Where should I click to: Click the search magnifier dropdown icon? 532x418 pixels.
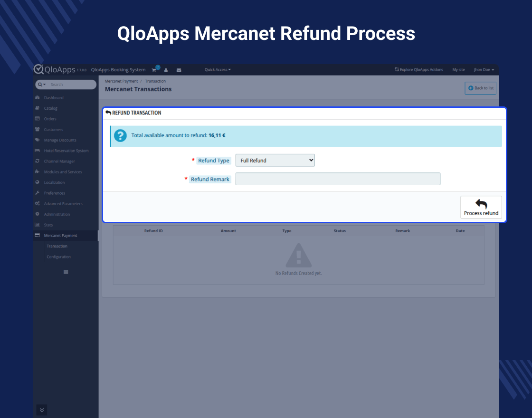pos(42,85)
